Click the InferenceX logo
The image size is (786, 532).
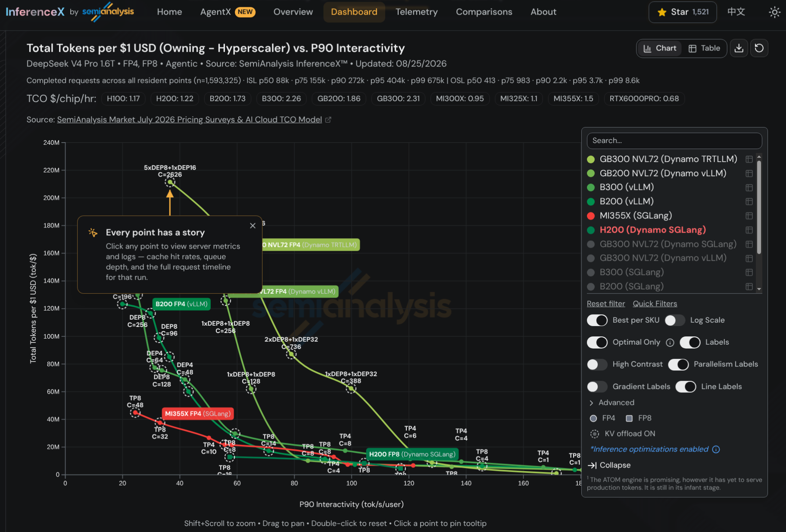point(35,12)
